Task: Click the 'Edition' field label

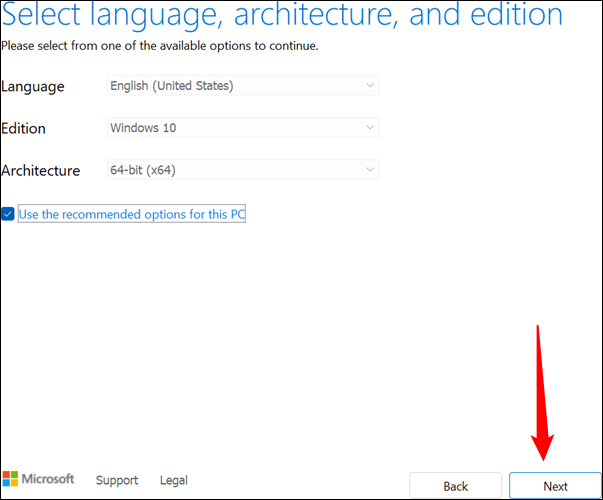Action: point(23,128)
